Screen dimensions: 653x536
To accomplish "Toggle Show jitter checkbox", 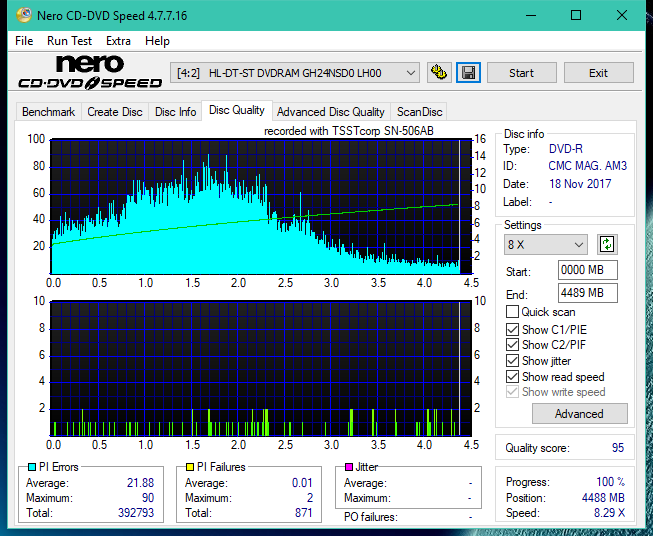I will point(512,361).
